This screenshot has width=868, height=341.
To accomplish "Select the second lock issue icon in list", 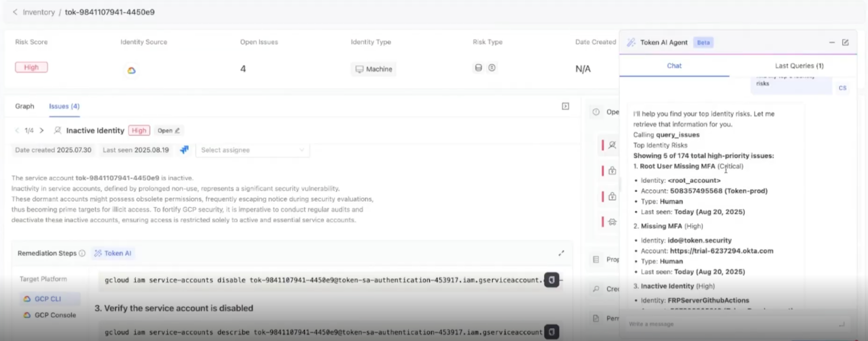I will coord(612,196).
